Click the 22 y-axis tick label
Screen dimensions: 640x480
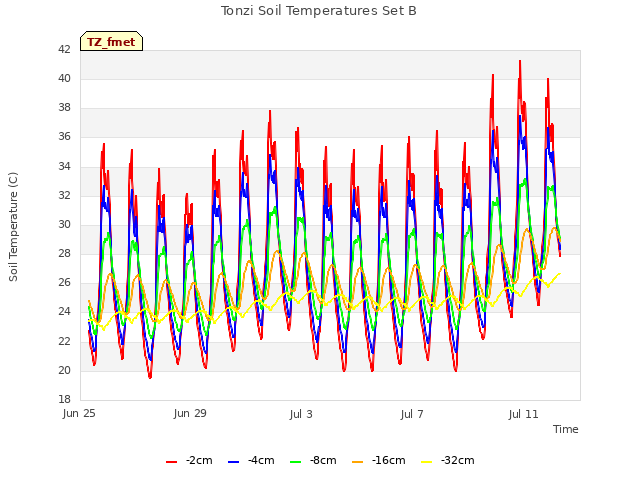point(64,341)
